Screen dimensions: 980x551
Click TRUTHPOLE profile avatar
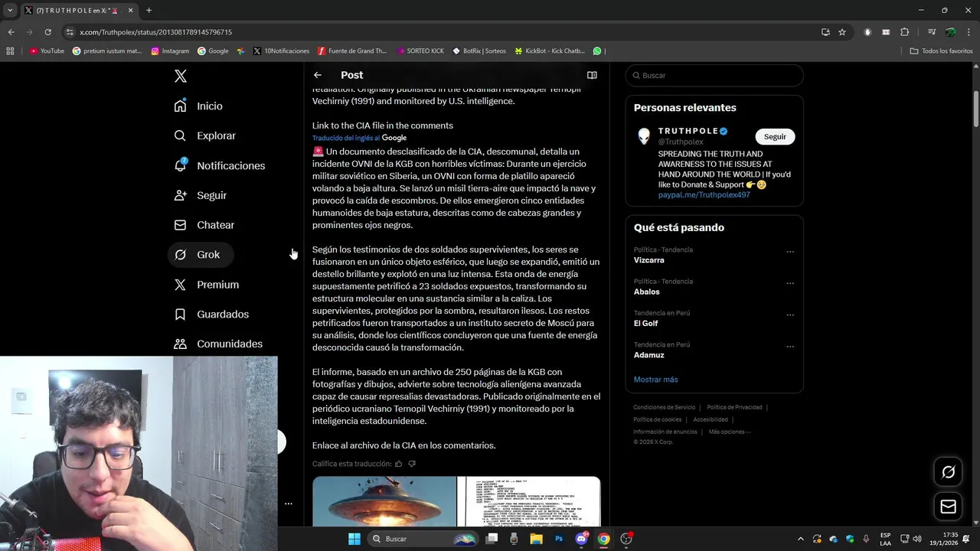point(644,136)
